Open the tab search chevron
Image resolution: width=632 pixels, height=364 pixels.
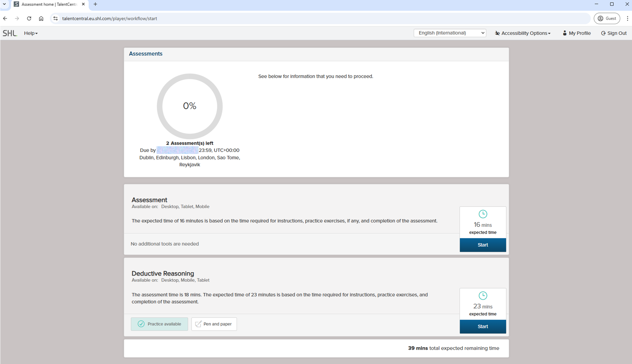(4, 4)
